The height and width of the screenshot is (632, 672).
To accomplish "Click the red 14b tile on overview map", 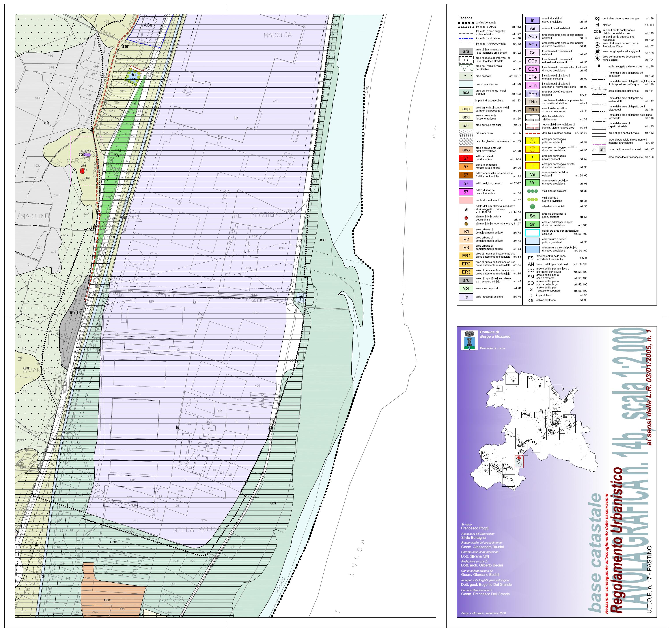I will [x=519, y=462].
